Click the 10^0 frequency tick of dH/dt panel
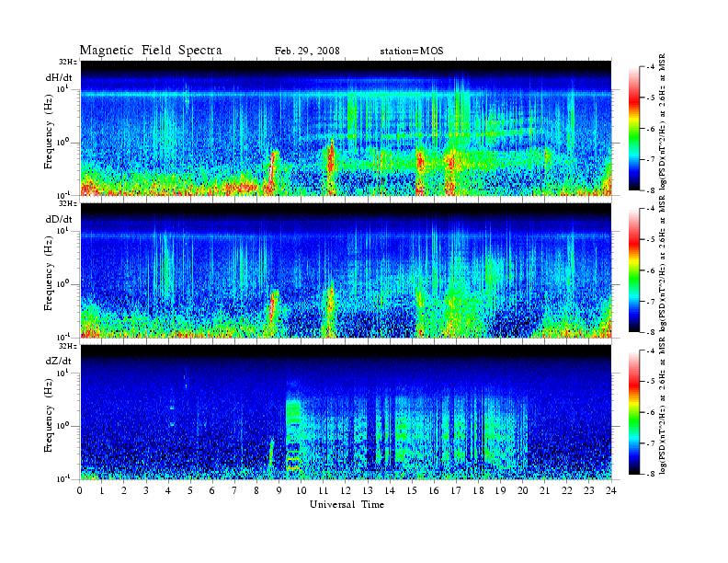This screenshot has height=563, width=728. (x=63, y=141)
